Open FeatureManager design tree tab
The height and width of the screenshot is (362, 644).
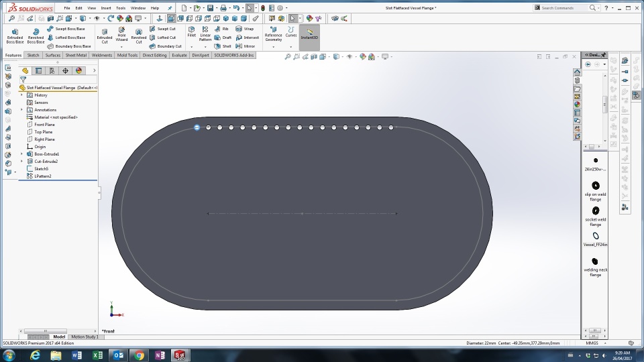[25, 70]
